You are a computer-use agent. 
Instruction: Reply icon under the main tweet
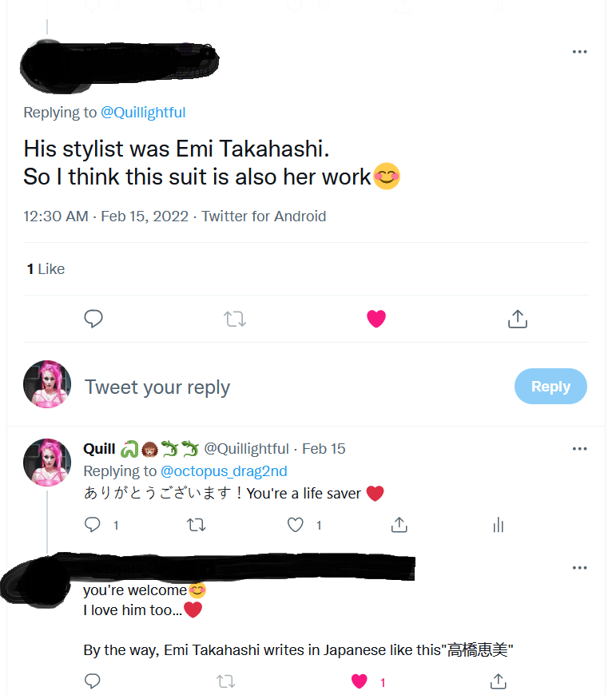coord(93,320)
